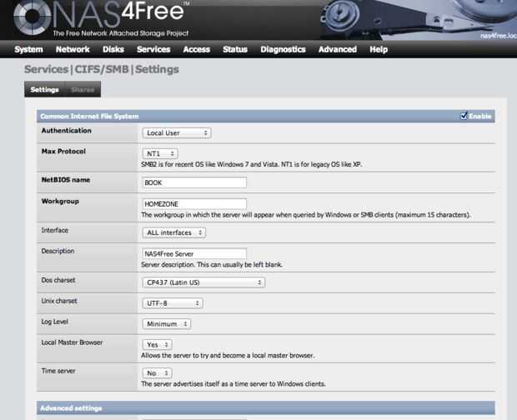Click The Free Network Attached Storage Project tagline
The height and width of the screenshot is (420, 517).
click(x=121, y=33)
